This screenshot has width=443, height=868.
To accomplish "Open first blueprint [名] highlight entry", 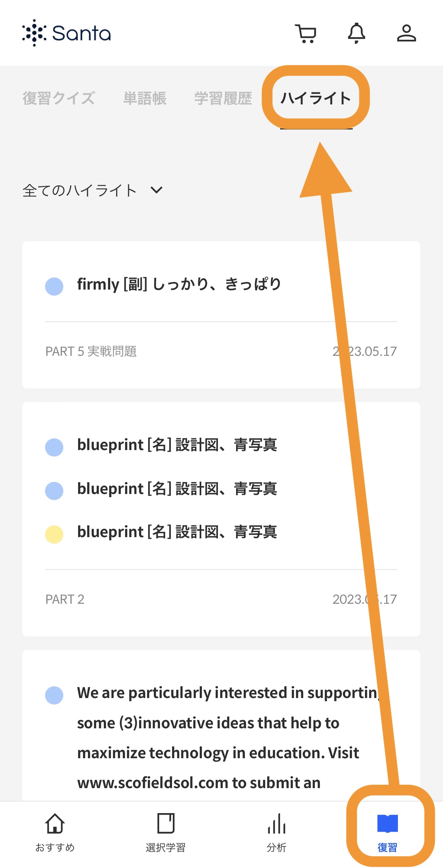I will point(177,445).
